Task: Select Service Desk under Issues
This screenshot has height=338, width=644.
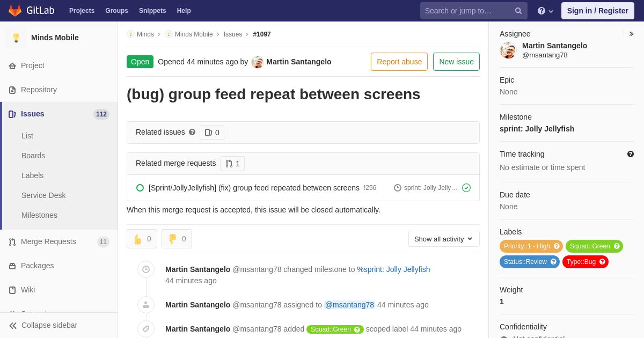Action: [43, 195]
